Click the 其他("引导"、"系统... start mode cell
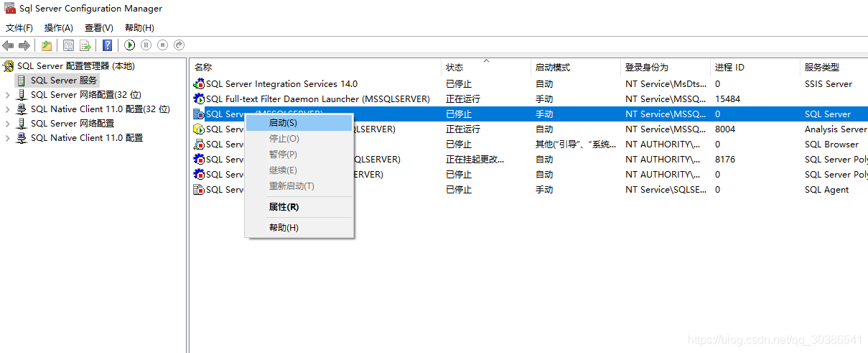The height and width of the screenshot is (353, 868). tap(576, 145)
